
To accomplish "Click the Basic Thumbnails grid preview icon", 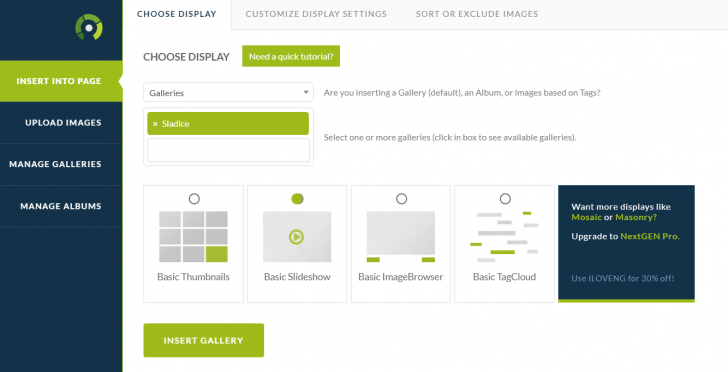I will click(x=193, y=237).
